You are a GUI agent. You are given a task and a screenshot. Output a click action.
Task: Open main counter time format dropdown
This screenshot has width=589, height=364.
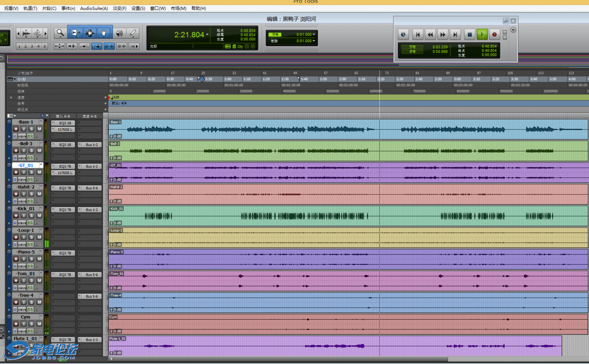pos(207,35)
